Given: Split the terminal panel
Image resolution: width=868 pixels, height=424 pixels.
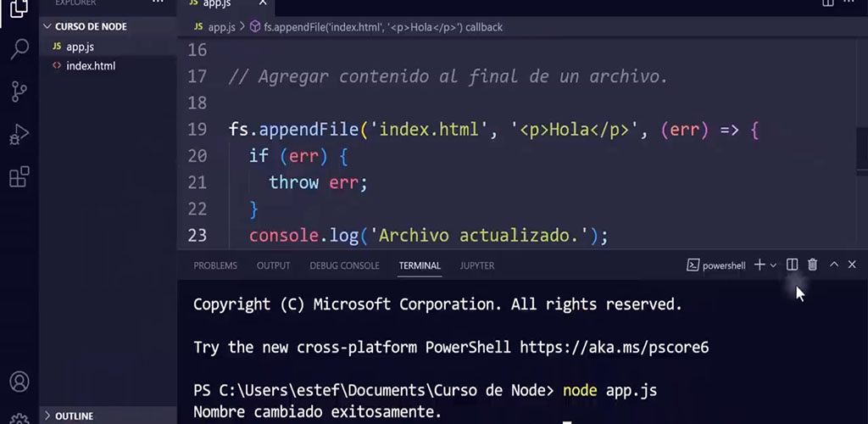Looking at the screenshot, I should [793, 265].
